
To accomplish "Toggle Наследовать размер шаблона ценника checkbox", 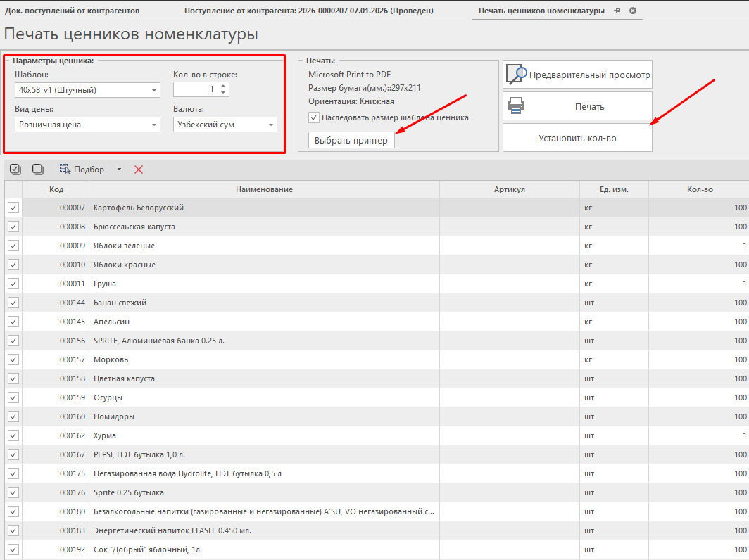I will pos(314,117).
